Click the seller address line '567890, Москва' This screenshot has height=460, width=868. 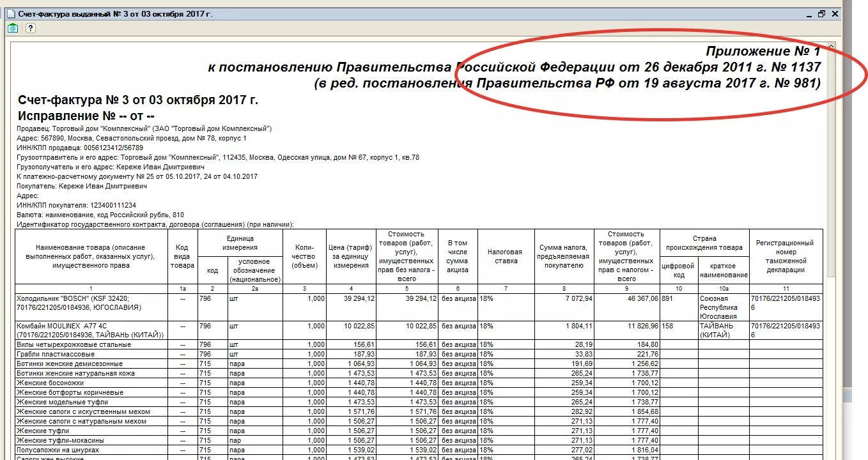pyautogui.click(x=132, y=138)
